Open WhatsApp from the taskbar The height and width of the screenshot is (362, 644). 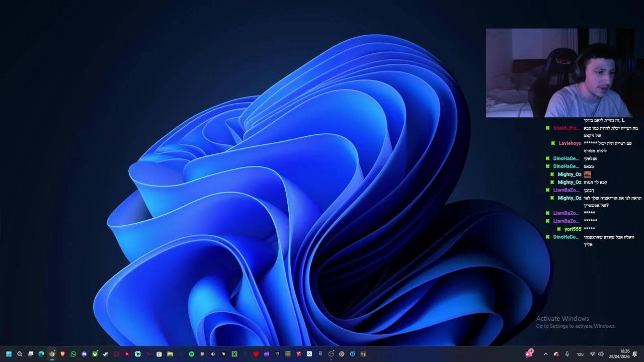coord(73,354)
